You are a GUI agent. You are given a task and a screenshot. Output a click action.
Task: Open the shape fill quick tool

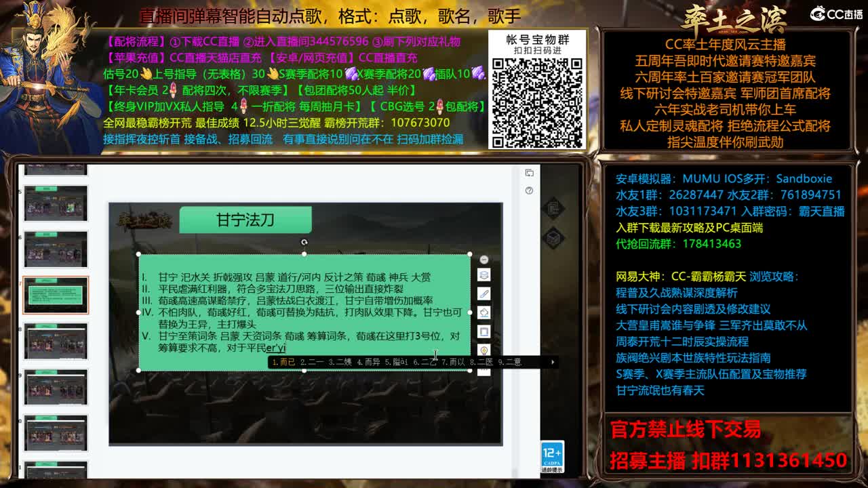[x=484, y=312]
